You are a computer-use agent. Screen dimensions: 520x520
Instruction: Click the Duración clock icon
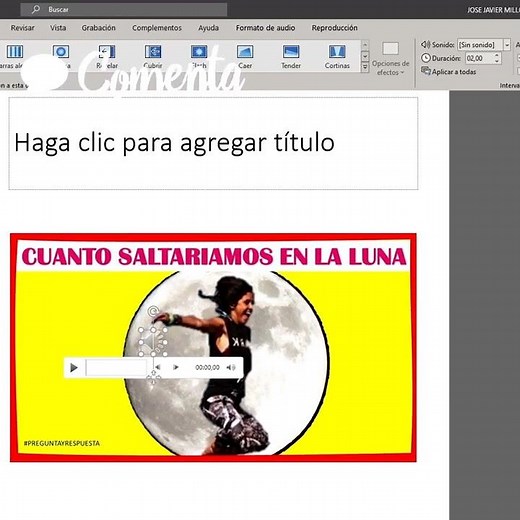(x=426, y=58)
